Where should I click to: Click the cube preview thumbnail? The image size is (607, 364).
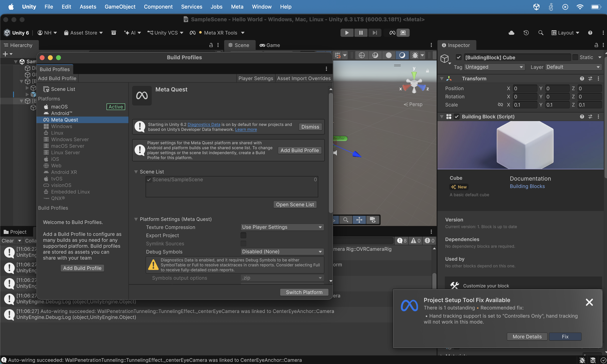(520, 145)
